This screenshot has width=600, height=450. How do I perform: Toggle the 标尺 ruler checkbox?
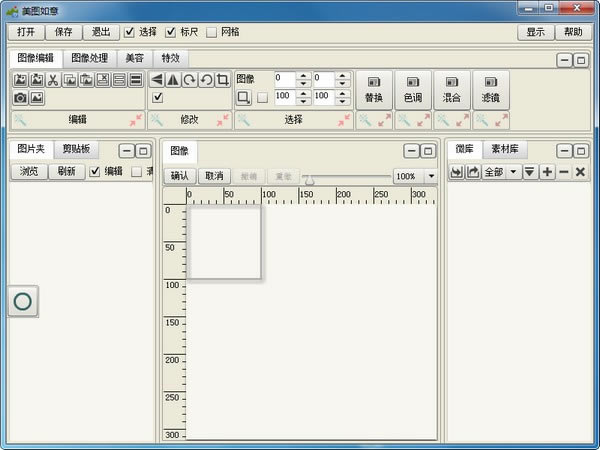(171, 32)
